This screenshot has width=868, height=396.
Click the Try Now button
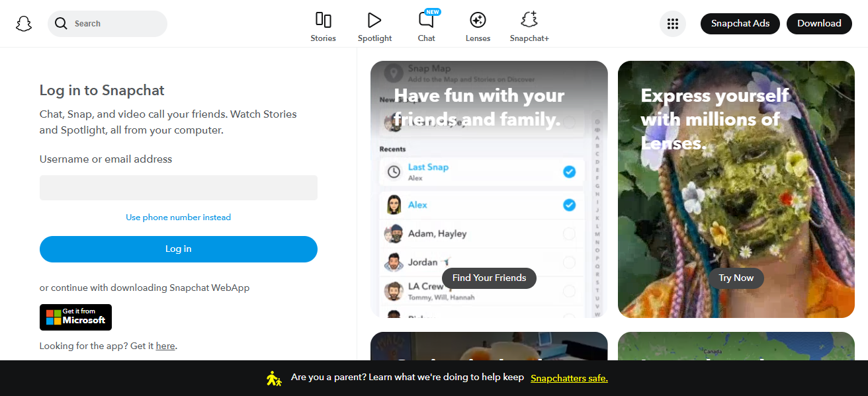pos(736,278)
